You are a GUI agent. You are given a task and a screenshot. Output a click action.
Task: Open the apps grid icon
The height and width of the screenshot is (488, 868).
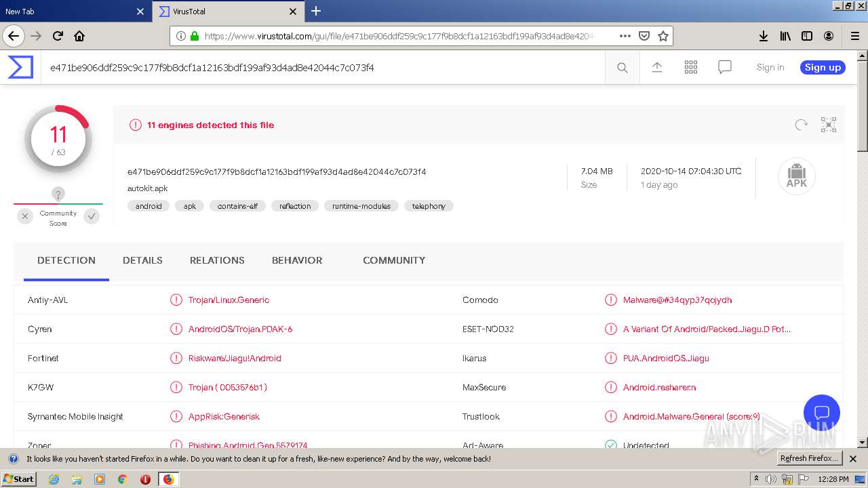point(691,67)
